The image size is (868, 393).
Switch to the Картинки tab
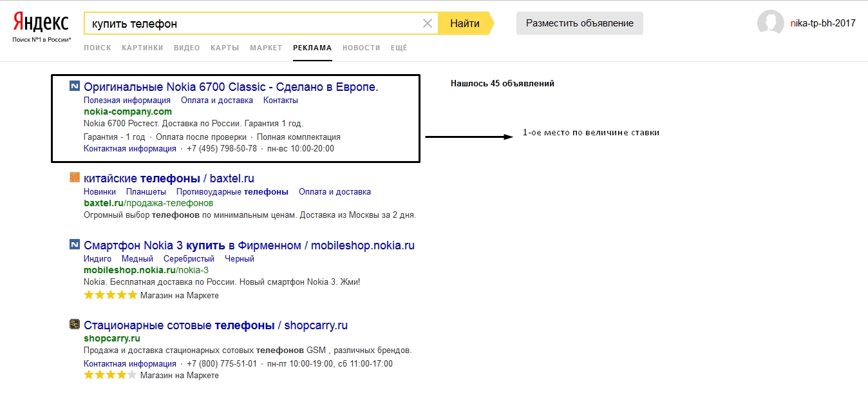142,48
